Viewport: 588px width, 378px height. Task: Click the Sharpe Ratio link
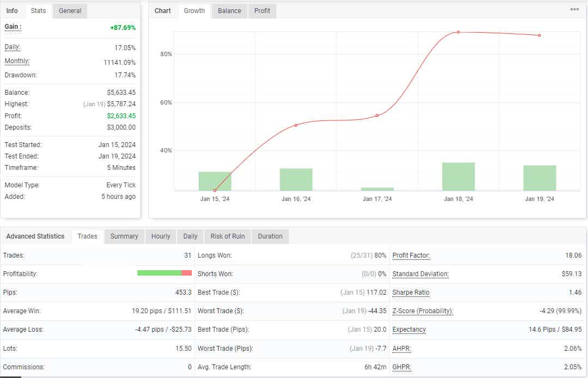click(x=411, y=292)
